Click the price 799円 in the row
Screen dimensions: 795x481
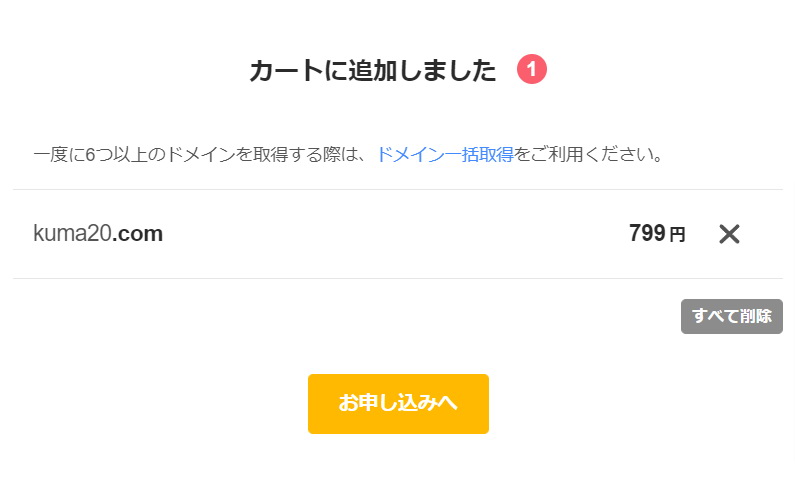(x=657, y=234)
